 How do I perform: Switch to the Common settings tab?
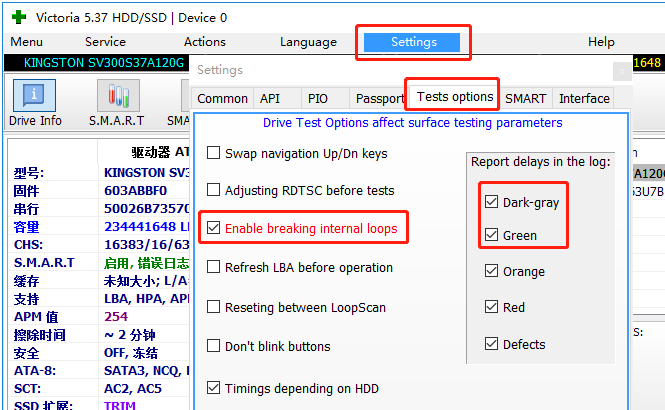click(x=222, y=98)
